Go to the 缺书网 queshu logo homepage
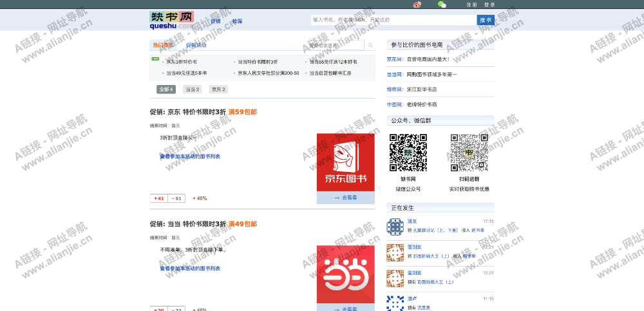 [171, 20]
